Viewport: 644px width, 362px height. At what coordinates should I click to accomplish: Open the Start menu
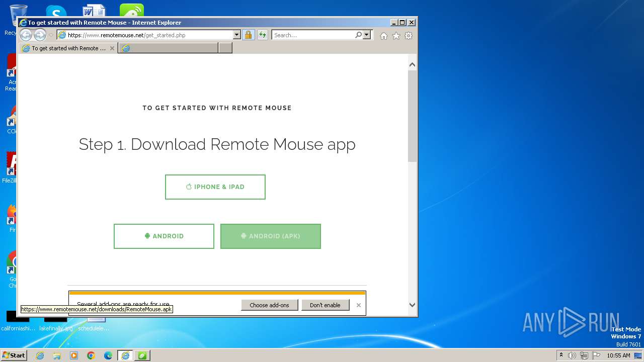point(14,355)
